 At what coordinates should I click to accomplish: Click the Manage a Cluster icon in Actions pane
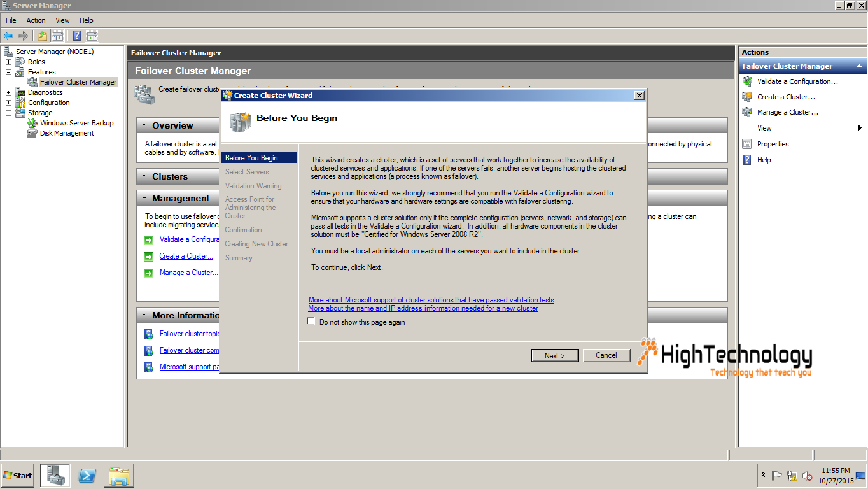(747, 112)
